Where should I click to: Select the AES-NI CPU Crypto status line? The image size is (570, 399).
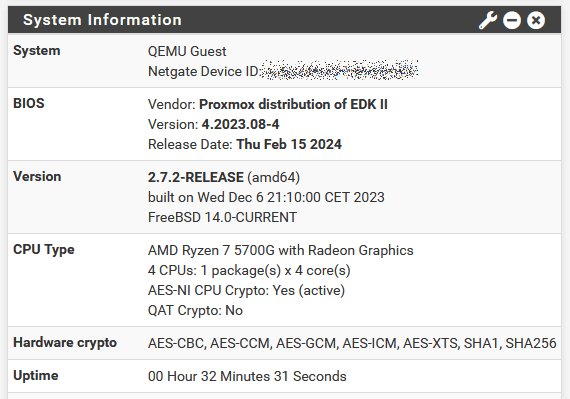246,290
